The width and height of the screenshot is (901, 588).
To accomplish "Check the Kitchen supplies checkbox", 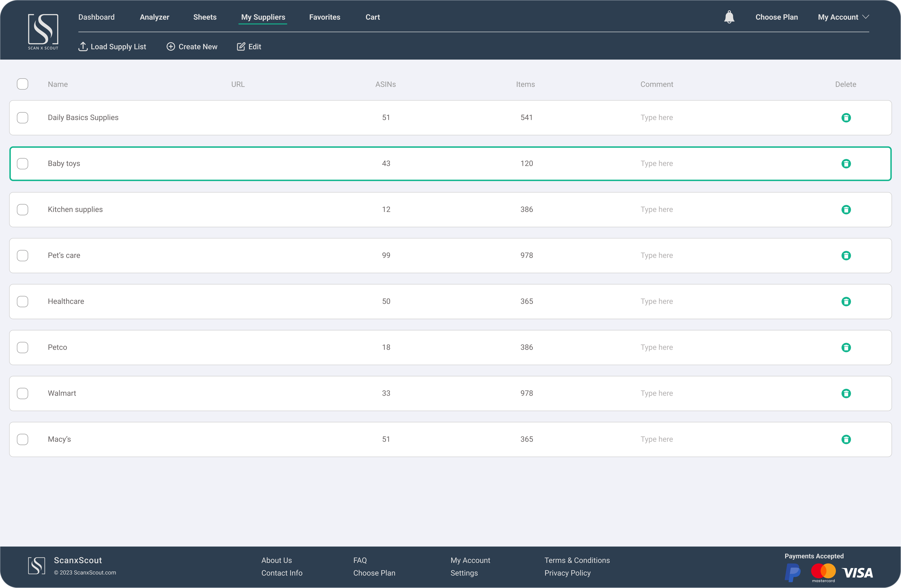I will coord(23,210).
